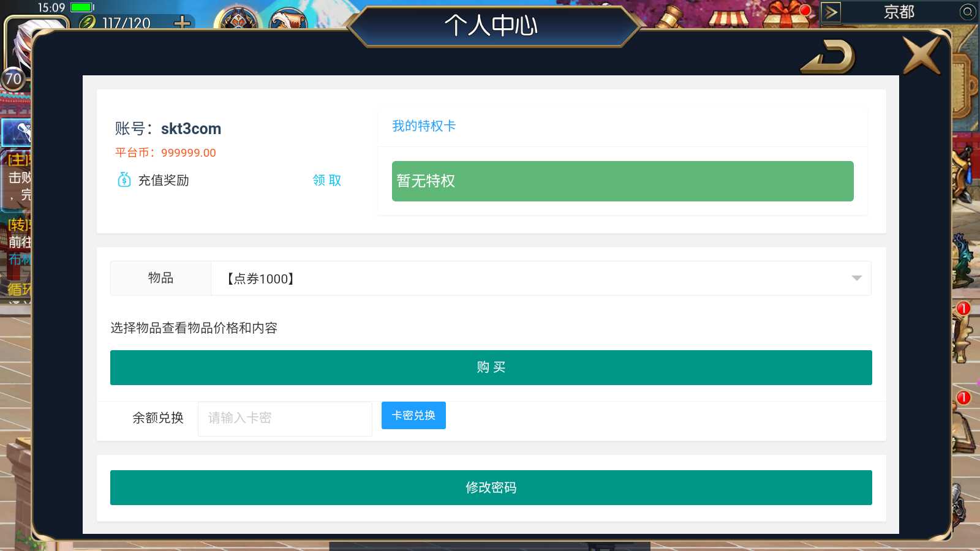Open the skill icon on left sidebar
The height and width of the screenshot is (551, 980).
tap(17, 132)
